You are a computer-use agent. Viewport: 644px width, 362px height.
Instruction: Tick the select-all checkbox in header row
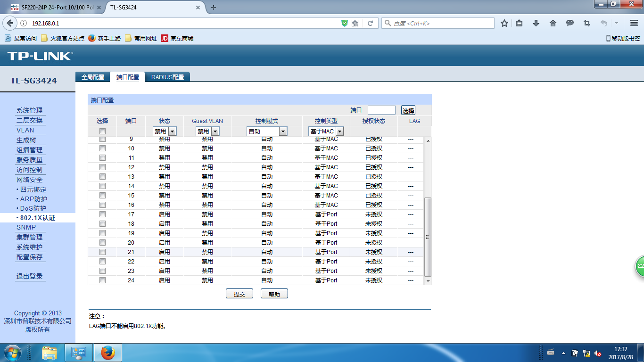pos(102,132)
